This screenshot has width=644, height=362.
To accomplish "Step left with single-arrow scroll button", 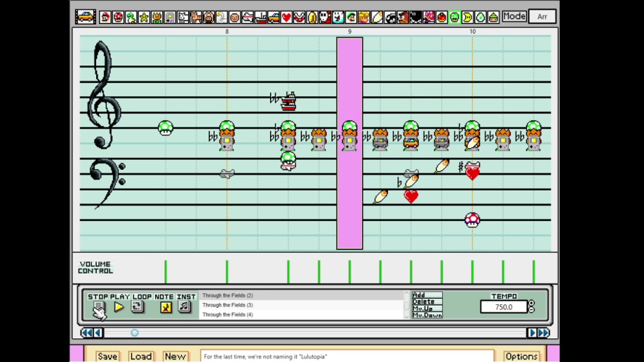I will [98, 332].
